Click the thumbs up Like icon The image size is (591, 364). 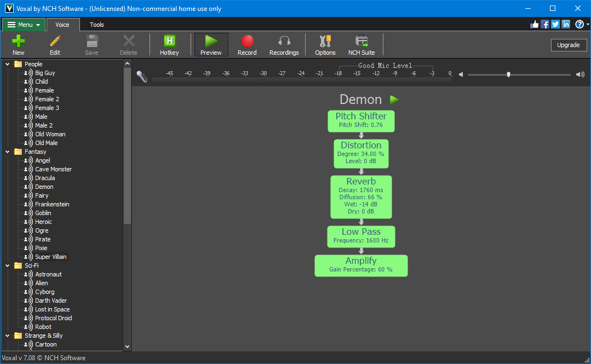click(x=535, y=25)
